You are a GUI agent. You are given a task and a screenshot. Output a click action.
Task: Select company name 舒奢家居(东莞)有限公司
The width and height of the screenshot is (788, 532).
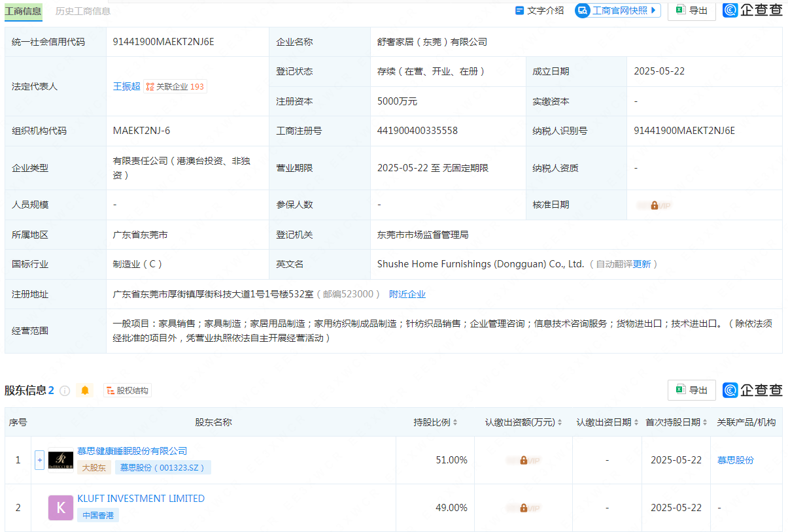coord(432,42)
